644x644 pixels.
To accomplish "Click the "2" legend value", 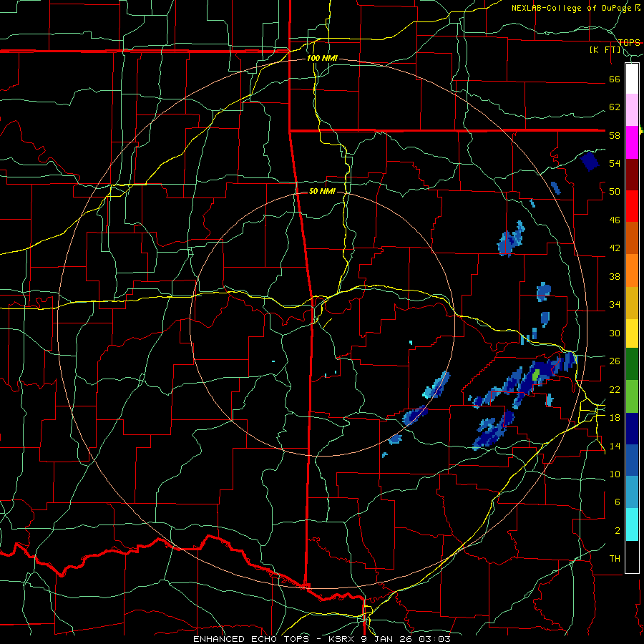I will pyautogui.click(x=618, y=531).
